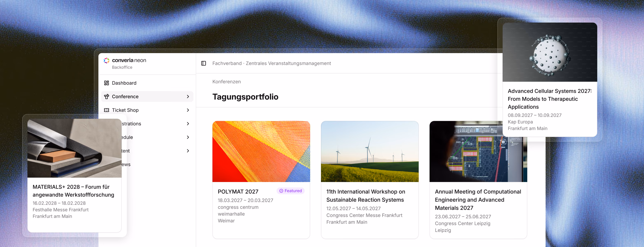Click the Tagungsportfolio heading
Viewport: 644px width, 247px height.
click(x=245, y=97)
